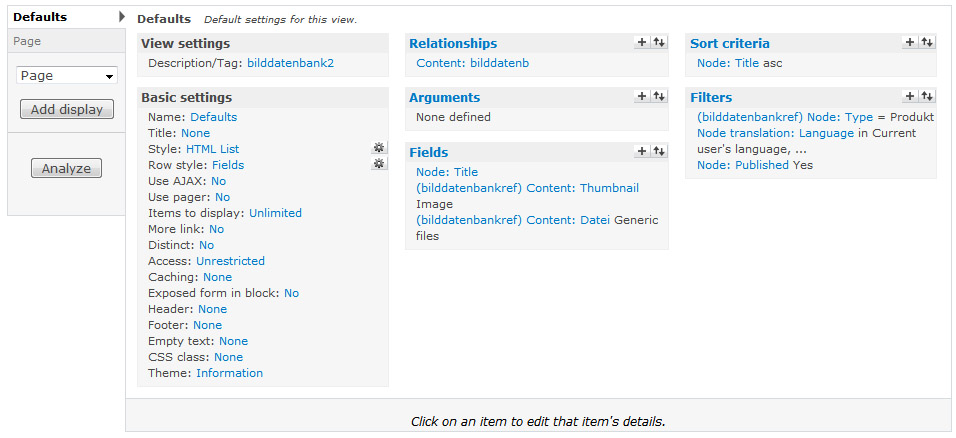The width and height of the screenshot is (956, 438).
Task: Click the Analyze button
Action: coord(66,168)
